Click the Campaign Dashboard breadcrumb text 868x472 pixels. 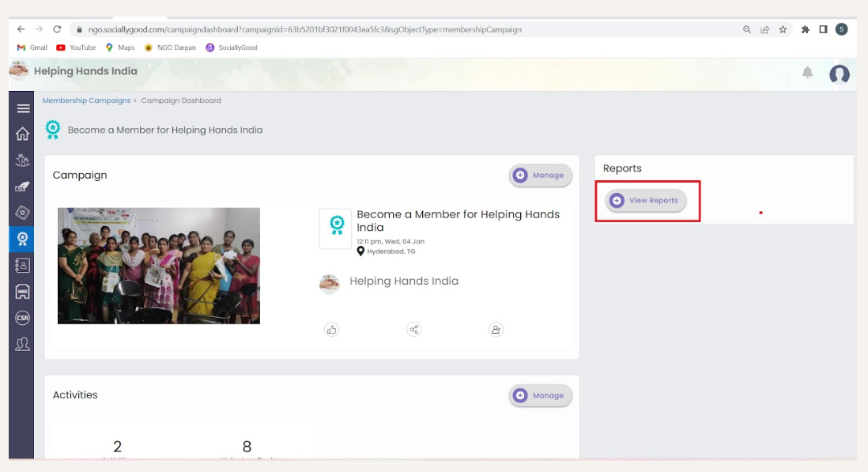click(181, 100)
